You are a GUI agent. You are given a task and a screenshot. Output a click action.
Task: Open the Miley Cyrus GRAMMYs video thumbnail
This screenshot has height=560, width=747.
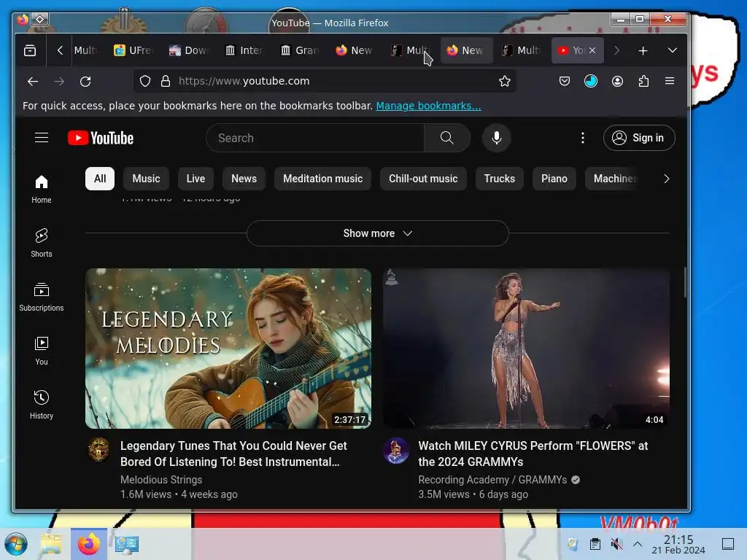click(527, 349)
